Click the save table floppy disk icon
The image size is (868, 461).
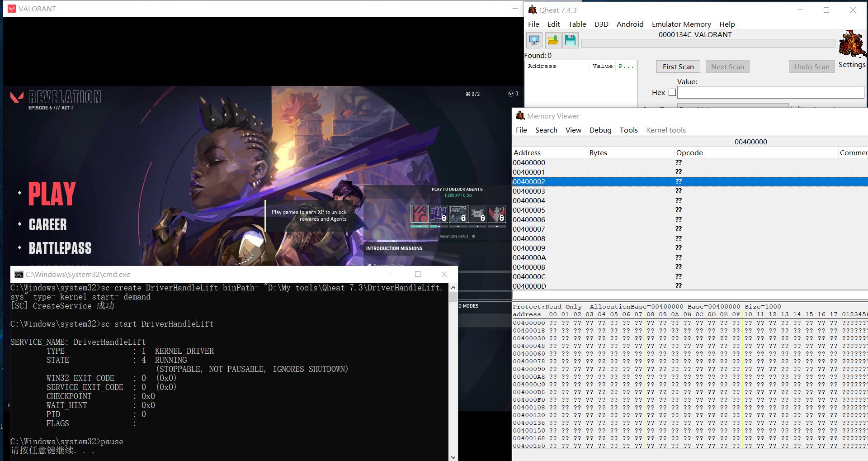570,40
